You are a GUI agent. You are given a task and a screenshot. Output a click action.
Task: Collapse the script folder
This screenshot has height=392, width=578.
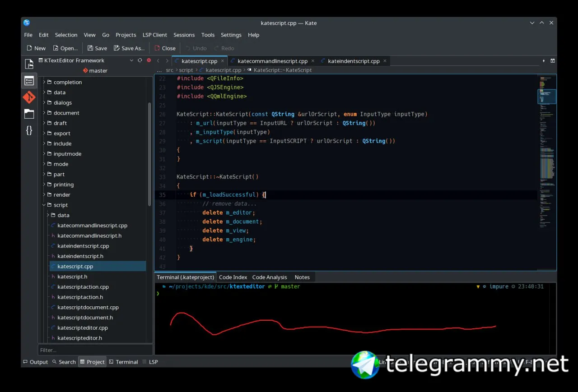point(44,205)
